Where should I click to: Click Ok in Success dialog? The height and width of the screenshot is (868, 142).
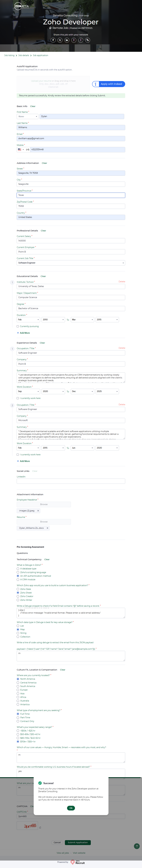(x=71, y=808)
